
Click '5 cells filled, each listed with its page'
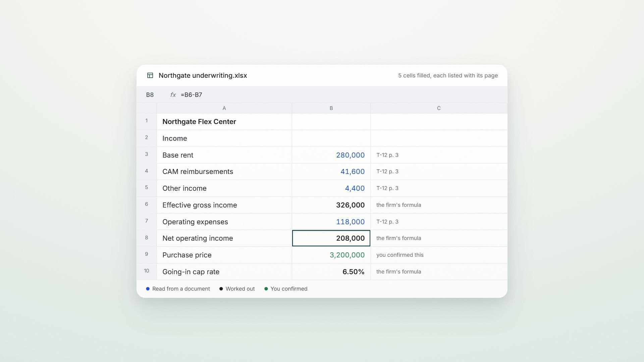click(448, 76)
